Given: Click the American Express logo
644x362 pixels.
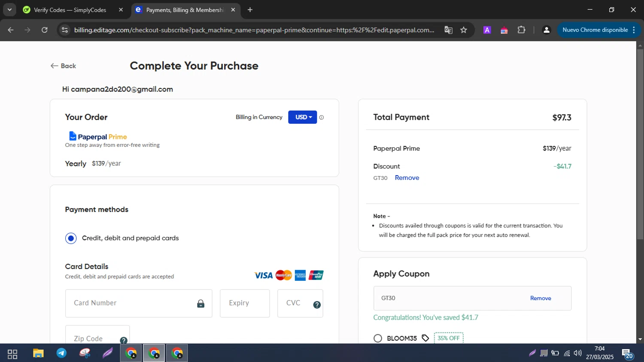Looking at the screenshot, I should 301,275.
